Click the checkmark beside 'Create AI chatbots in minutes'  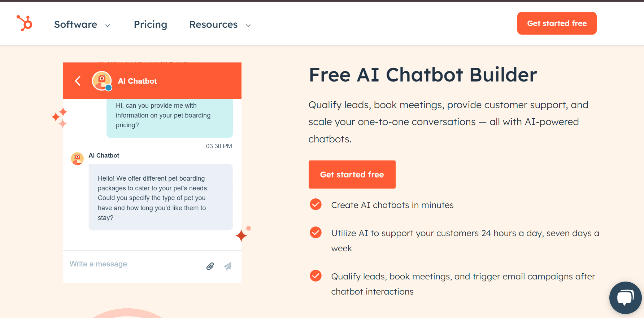316,204
